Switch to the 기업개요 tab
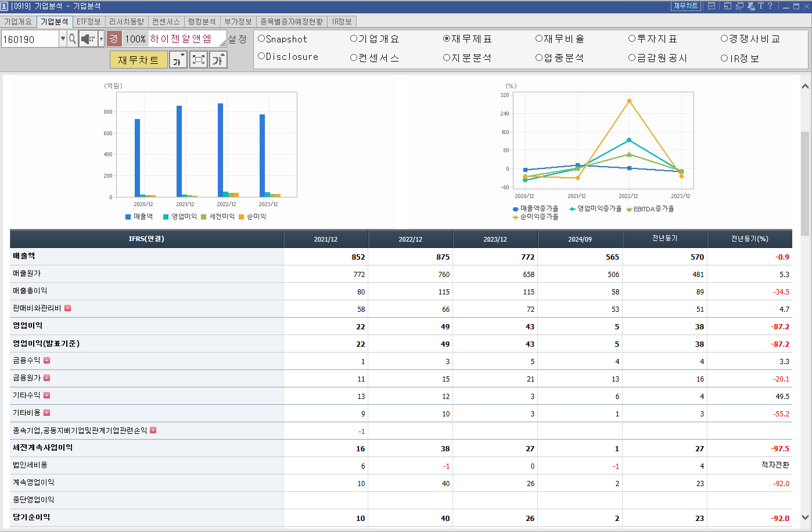 [18, 21]
